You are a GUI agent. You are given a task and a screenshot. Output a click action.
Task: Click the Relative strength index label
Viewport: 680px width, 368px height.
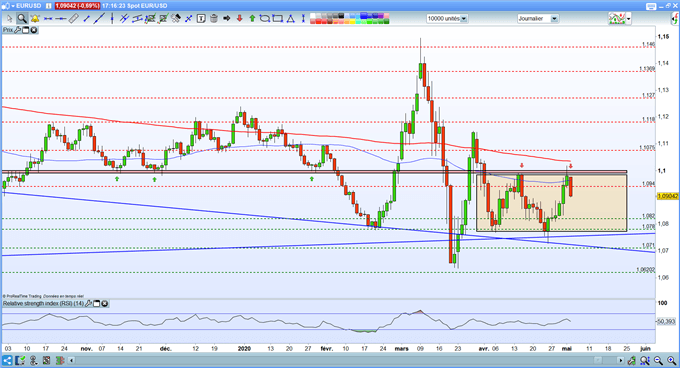[x=43, y=303]
